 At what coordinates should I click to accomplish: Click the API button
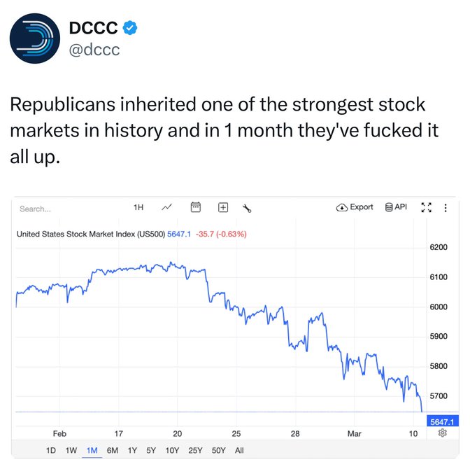(x=396, y=207)
